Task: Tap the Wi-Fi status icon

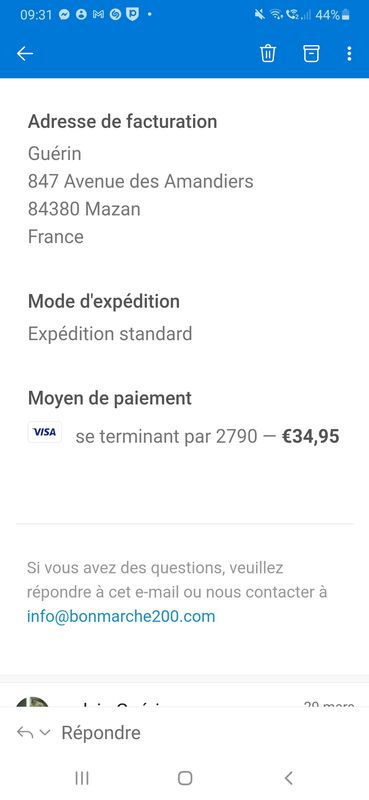Action: (x=276, y=15)
